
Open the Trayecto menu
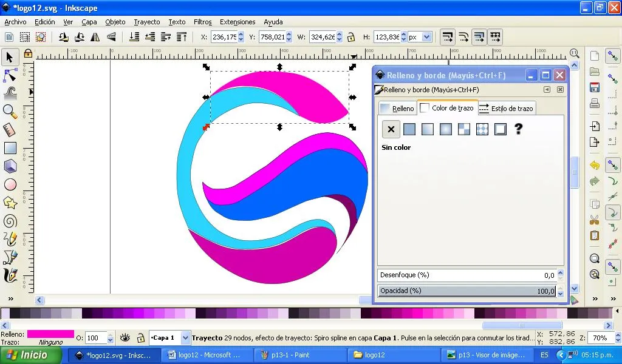(147, 22)
